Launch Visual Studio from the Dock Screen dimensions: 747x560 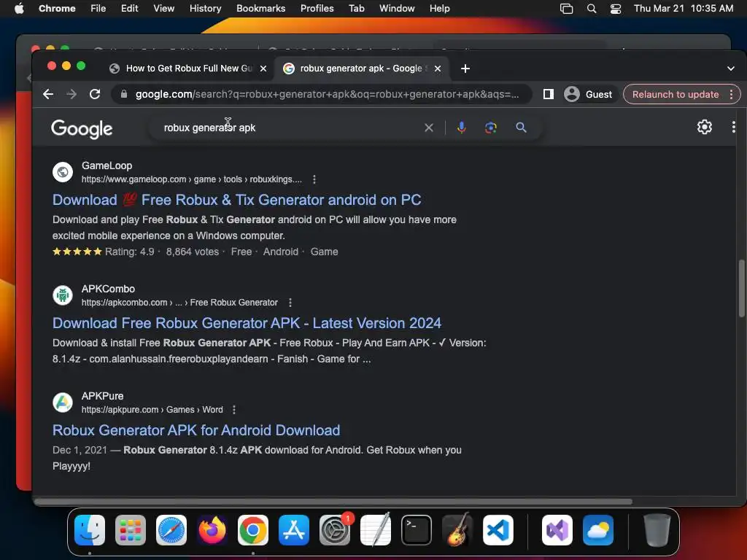(557, 530)
